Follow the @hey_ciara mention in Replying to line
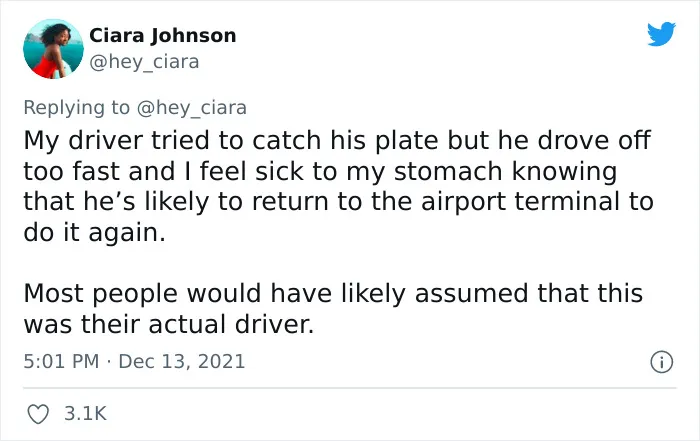 [x=192, y=108]
